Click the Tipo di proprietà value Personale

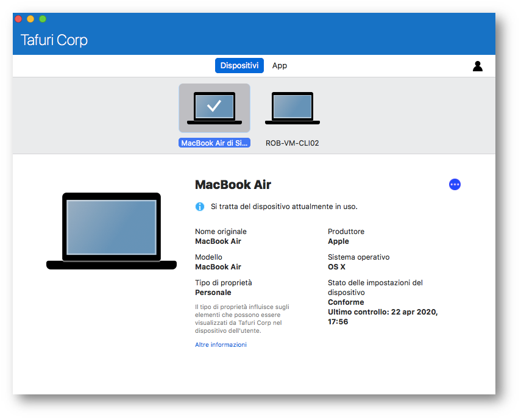pos(213,293)
